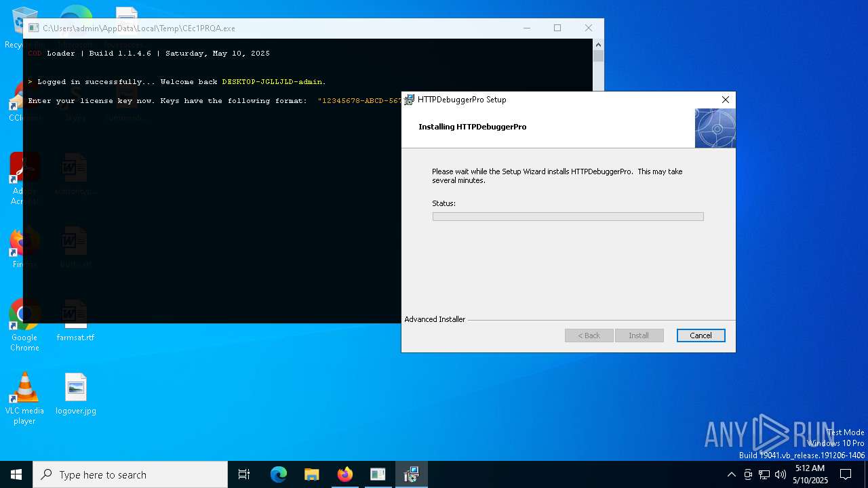
Task: Launch Microsoft Edge from taskbar
Action: coord(279,474)
